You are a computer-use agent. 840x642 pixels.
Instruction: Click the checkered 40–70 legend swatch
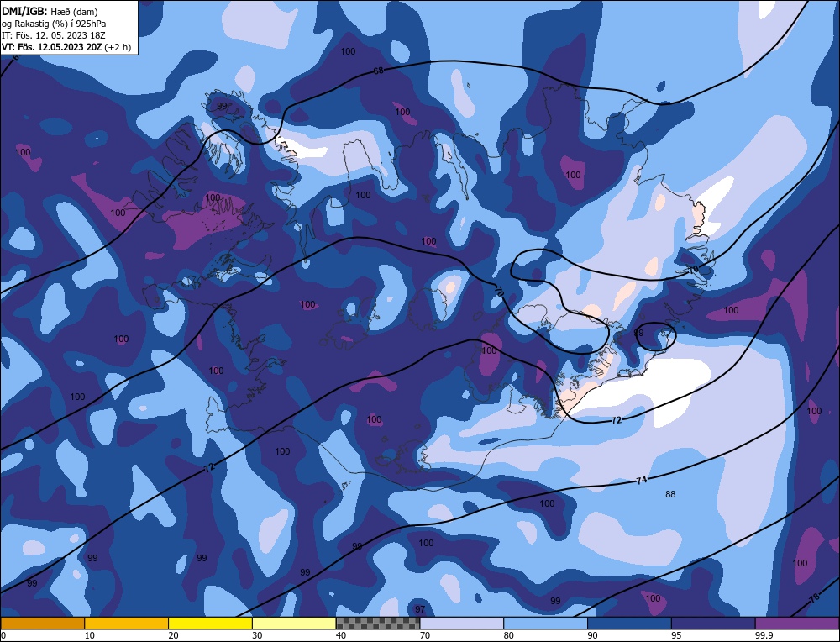click(378, 623)
